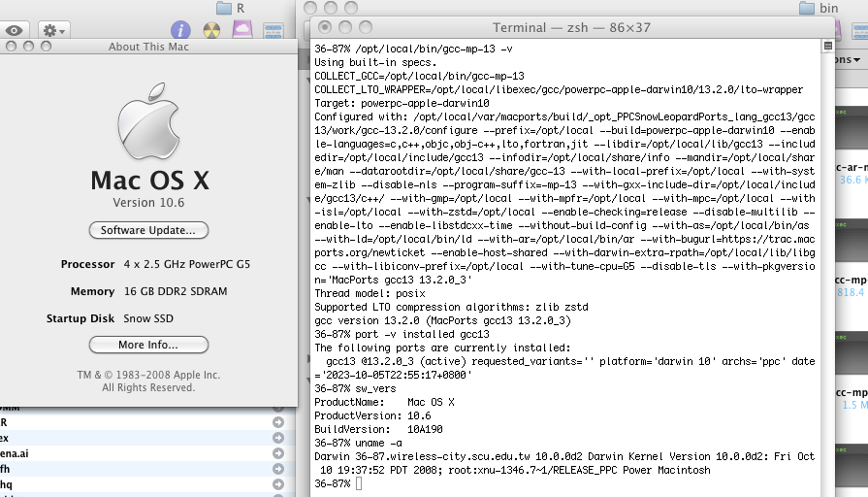Click the 'ProductVersion: 10.6' line in Terminal
Viewport: 868px width, 497px height.
372,416
